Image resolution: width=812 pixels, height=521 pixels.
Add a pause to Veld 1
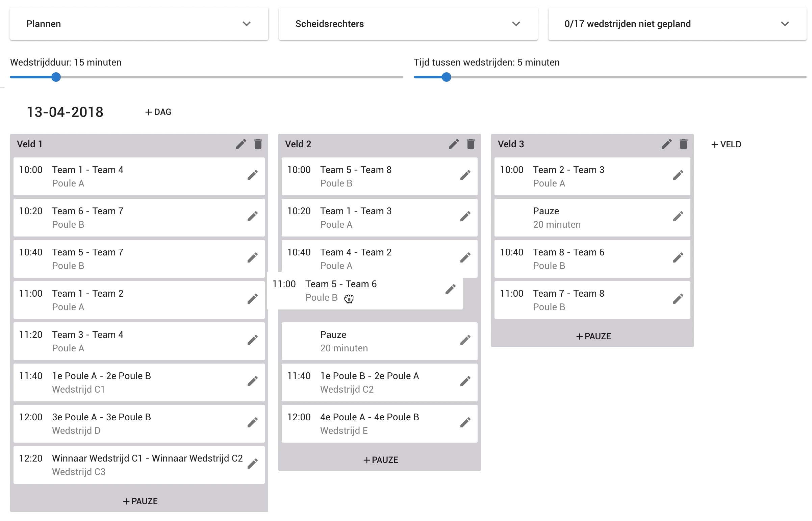click(140, 501)
